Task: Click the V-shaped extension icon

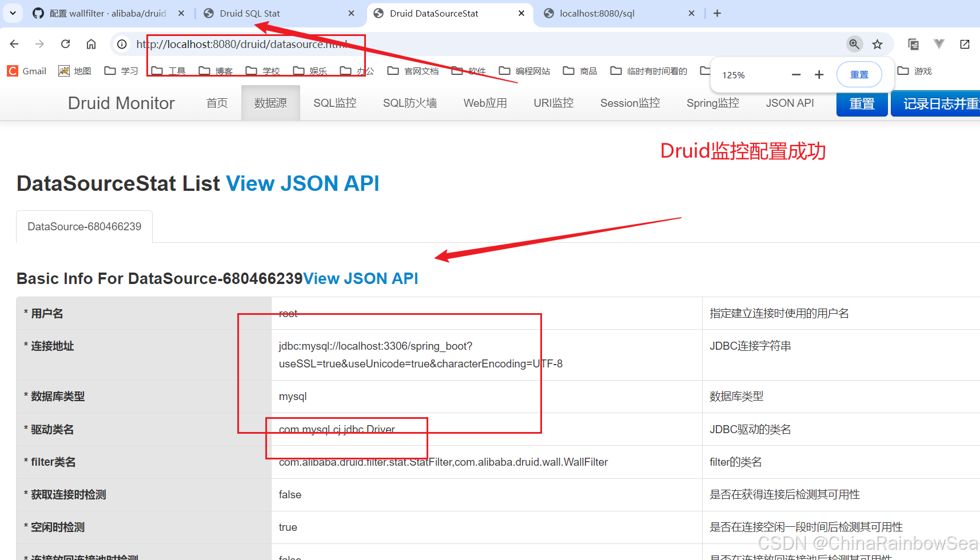Action: 939,44
